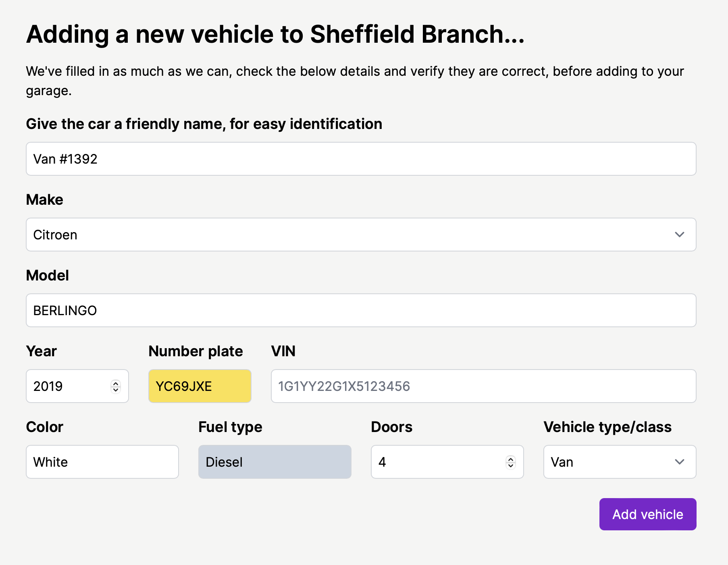Click the Vehicle type/class label
The width and height of the screenshot is (728, 565).
point(607,427)
